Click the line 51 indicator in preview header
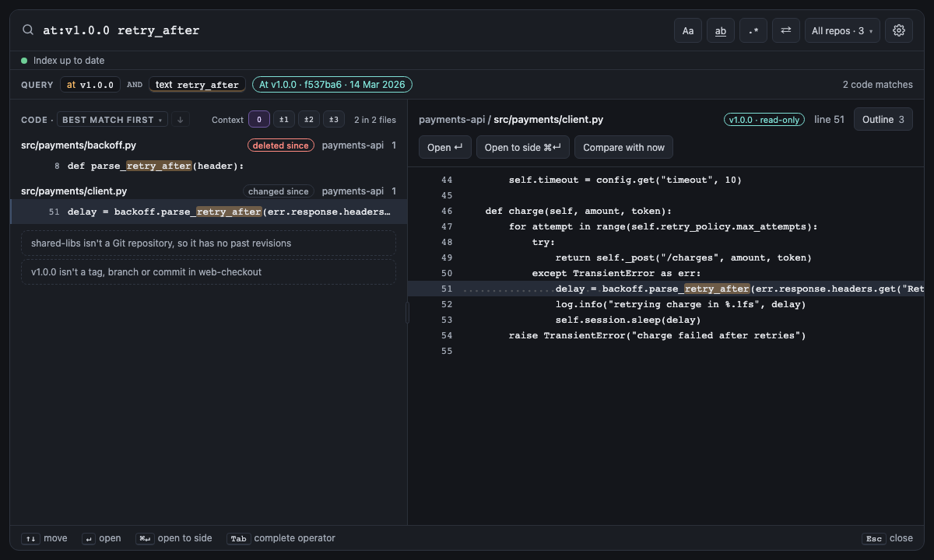The height and width of the screenshot is (560, 934). [x=829, y=120]
